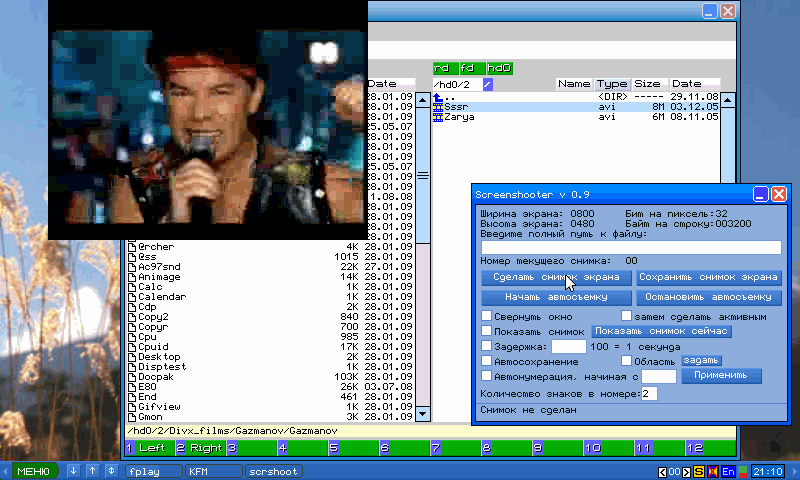
Task: Click left panel scrollbar down arrow
Action: [421, 414]
